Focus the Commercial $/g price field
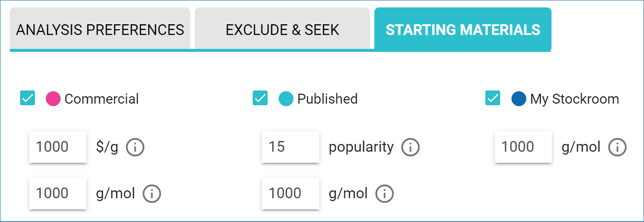This screenshot has width=644, height=222. 58,147
